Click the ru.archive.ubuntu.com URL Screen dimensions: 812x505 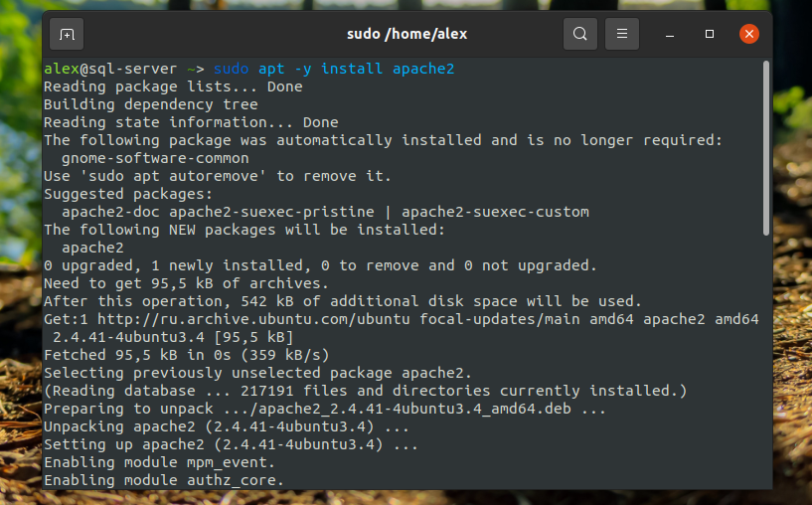(253, 319)
